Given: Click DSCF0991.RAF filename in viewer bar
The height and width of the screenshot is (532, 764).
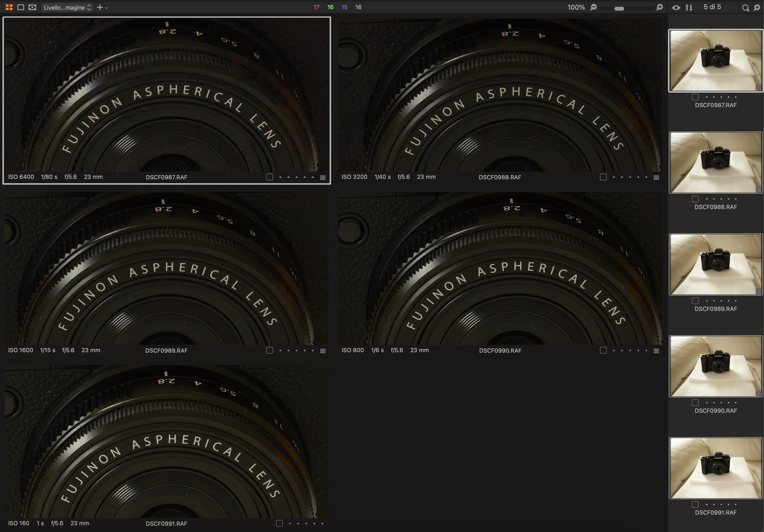Looking at the screenshot, I should coord(166,523).
